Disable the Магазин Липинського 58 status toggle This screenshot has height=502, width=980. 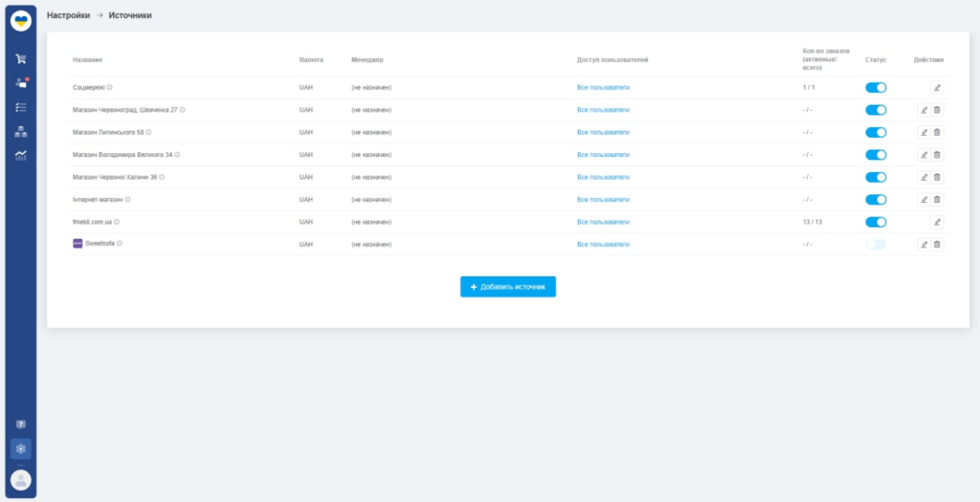876,132
